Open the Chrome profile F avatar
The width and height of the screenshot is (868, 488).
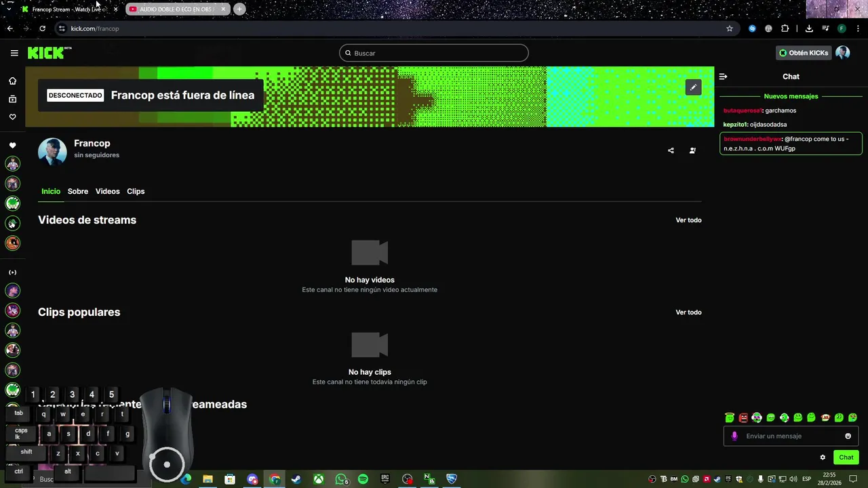842,28
